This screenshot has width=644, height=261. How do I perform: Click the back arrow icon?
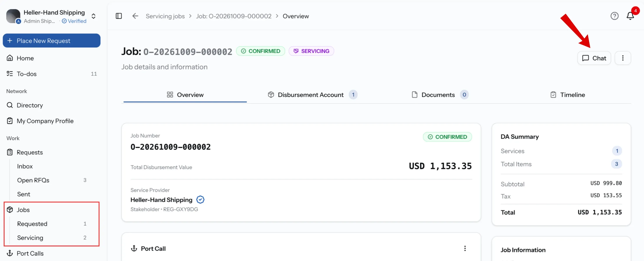[135, 16]
